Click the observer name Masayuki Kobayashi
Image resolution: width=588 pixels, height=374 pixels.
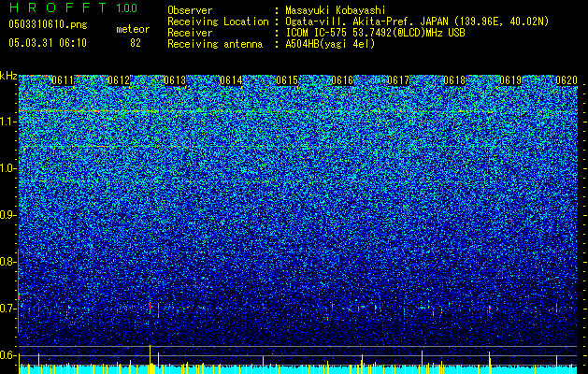[336, 11]
